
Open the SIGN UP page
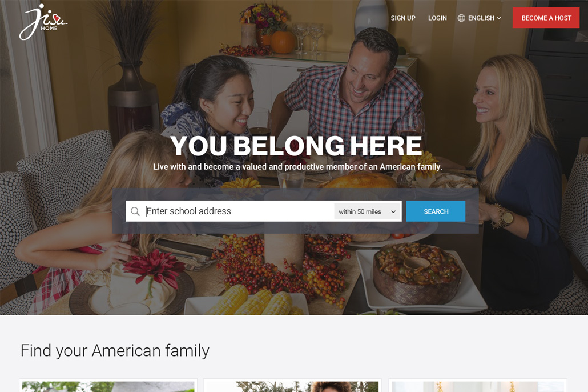(403, 18)
